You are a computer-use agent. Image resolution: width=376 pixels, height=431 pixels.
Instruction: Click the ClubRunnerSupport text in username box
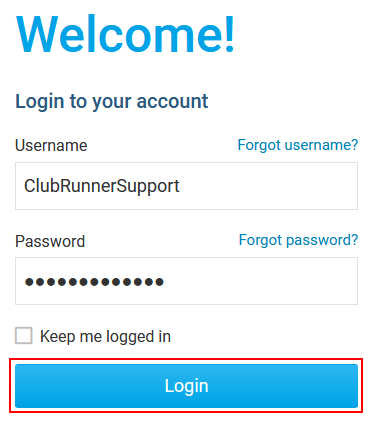(102, 186)
